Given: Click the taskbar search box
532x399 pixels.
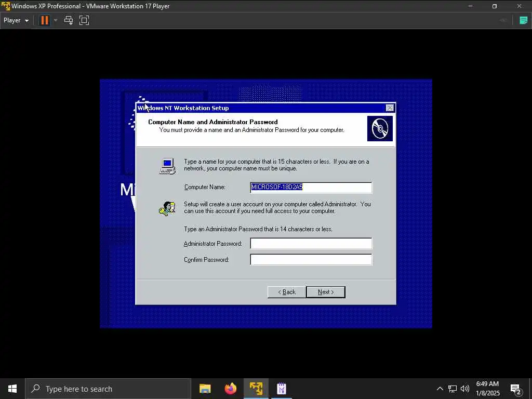Looking at the screenshot, I should click(108, 389).
